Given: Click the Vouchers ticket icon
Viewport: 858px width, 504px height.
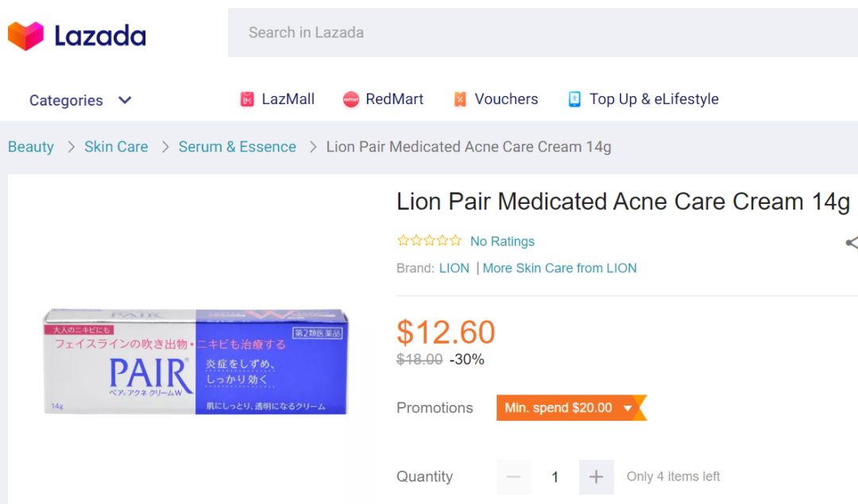Looking at the screenshot, I should point(460,99).
